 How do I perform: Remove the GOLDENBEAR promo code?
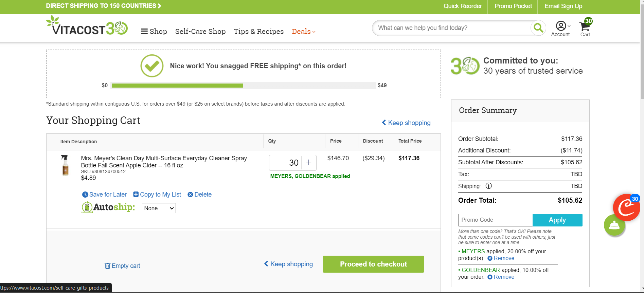(x=501, y=277)
